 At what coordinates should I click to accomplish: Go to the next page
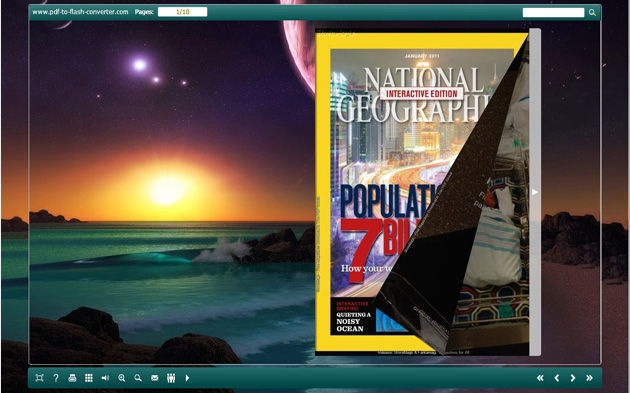tap(573, 378)
